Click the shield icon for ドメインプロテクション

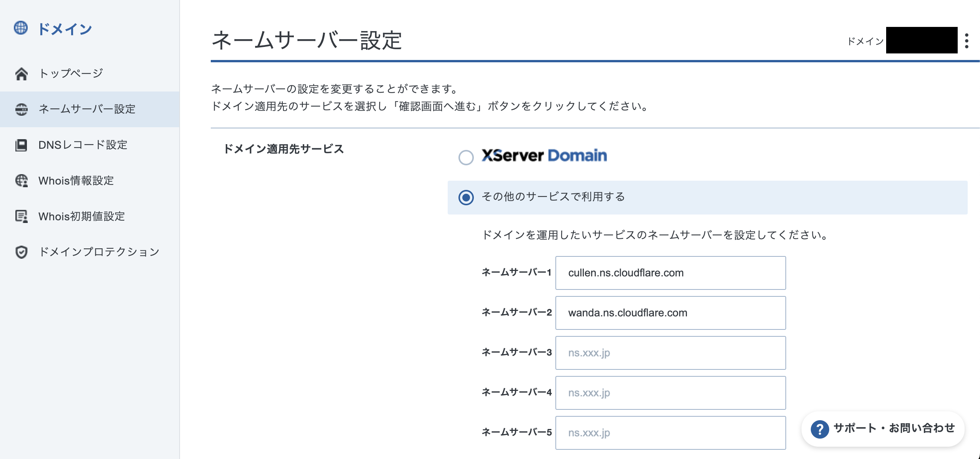coord(21,252)
